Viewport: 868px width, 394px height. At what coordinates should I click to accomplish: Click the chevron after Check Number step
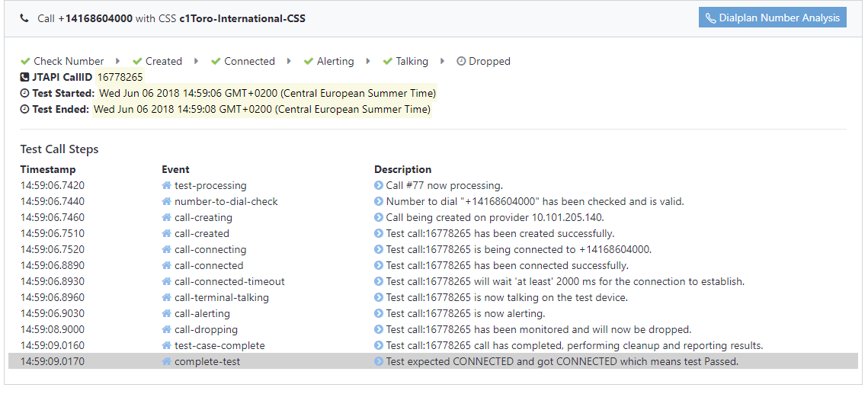[118, 62]
